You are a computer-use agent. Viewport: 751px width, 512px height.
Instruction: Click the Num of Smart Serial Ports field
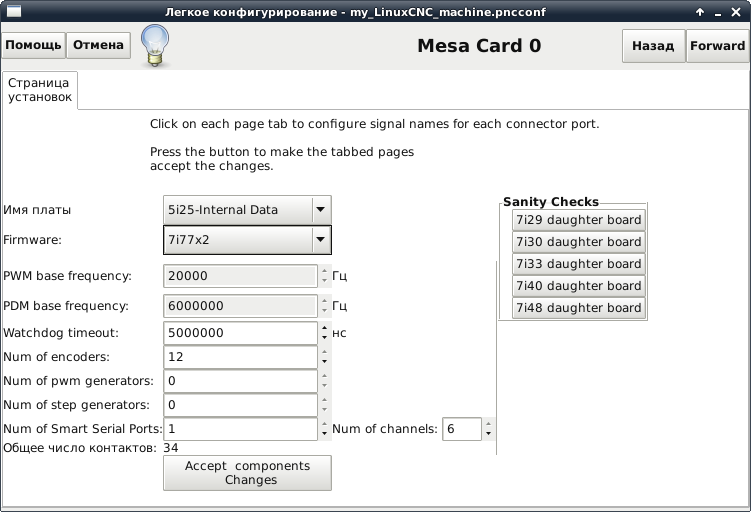pyautogui.click(x=240, y=429)
